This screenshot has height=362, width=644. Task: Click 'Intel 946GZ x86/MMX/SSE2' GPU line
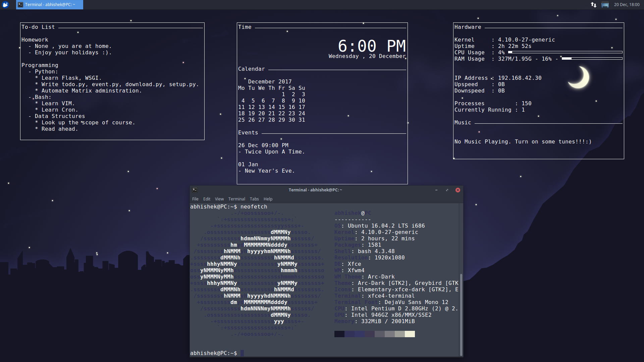[391, 315]
